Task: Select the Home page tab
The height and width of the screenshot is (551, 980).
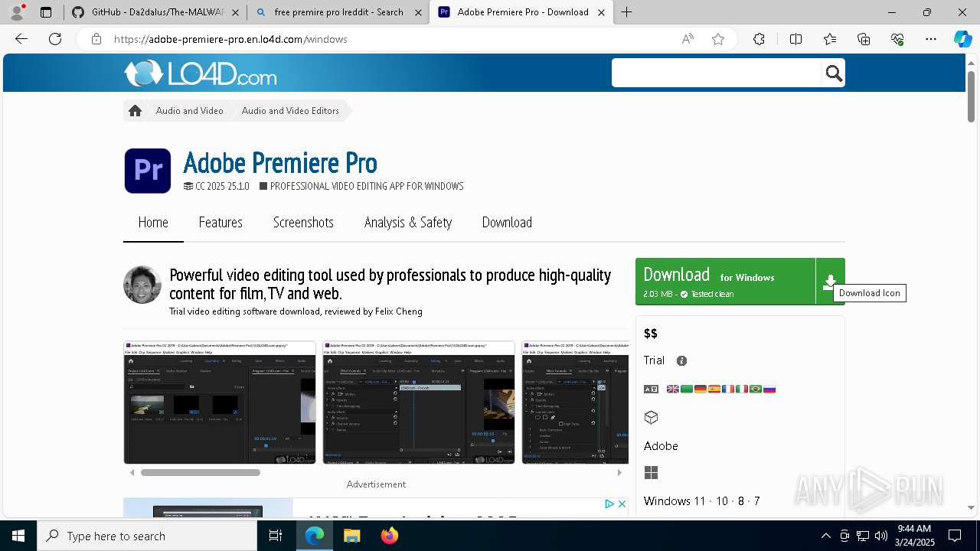Action: pos(153,223)
